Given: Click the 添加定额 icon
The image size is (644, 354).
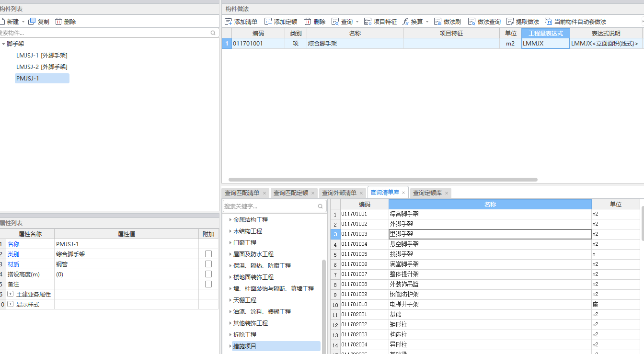Looking at the screenshot, I should click(x=268, y=22).
